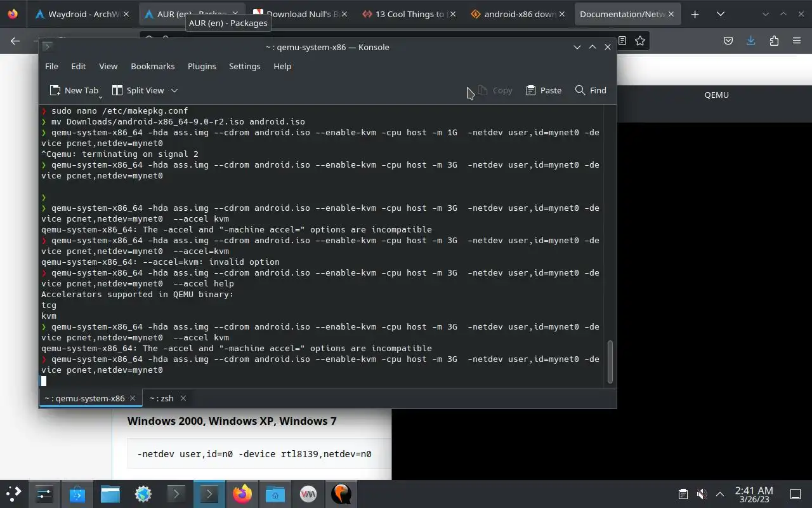The width and height of the screenshot is (812, 508).
Task: Switch to Firefox from the taskbar
Action: [x=242, y=494]
